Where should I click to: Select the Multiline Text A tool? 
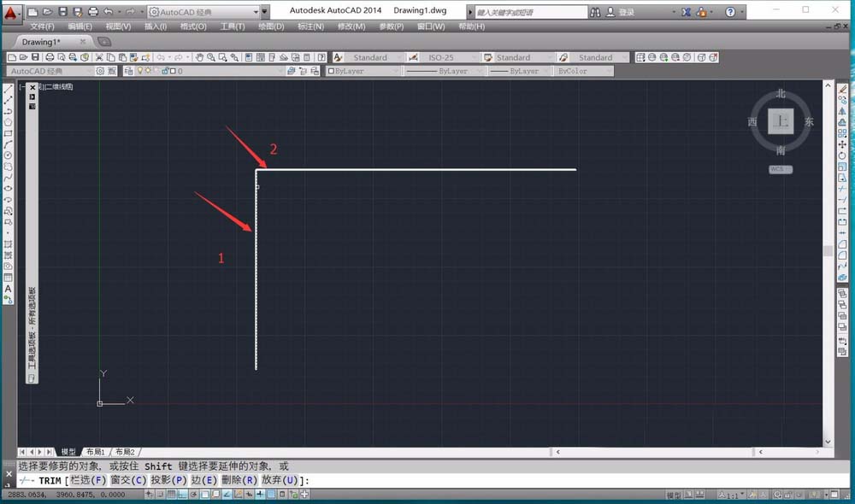click(x=9, y=289)
